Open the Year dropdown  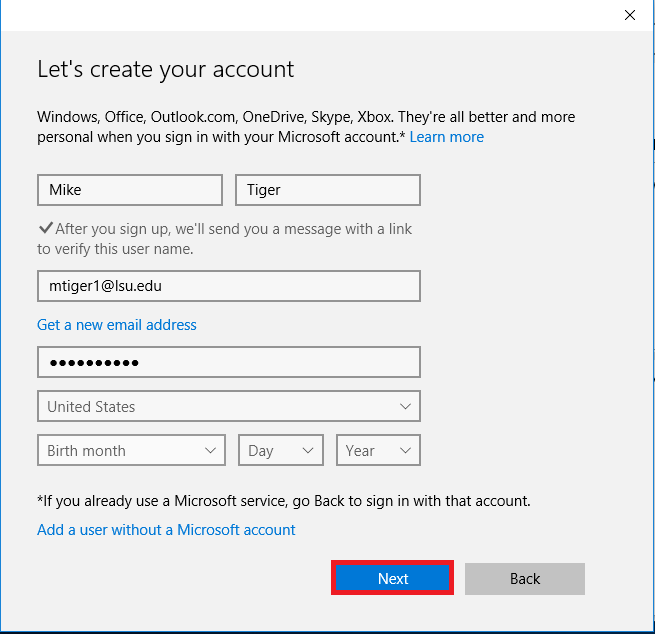[378, 450]
